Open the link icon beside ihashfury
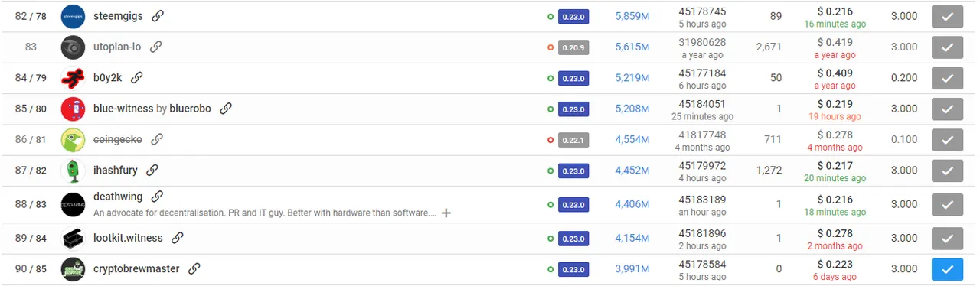 click(x=152, y=170)
